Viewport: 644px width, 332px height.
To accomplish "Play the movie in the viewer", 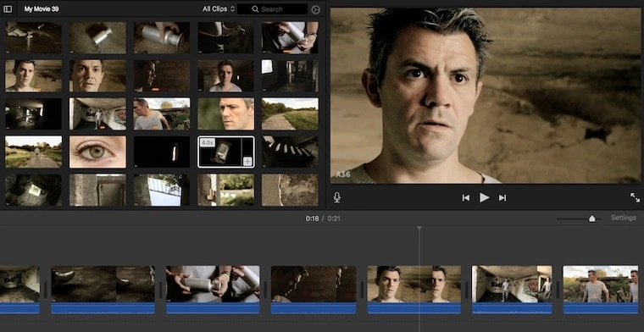I will pyautogui.click(x=484, y=198).
